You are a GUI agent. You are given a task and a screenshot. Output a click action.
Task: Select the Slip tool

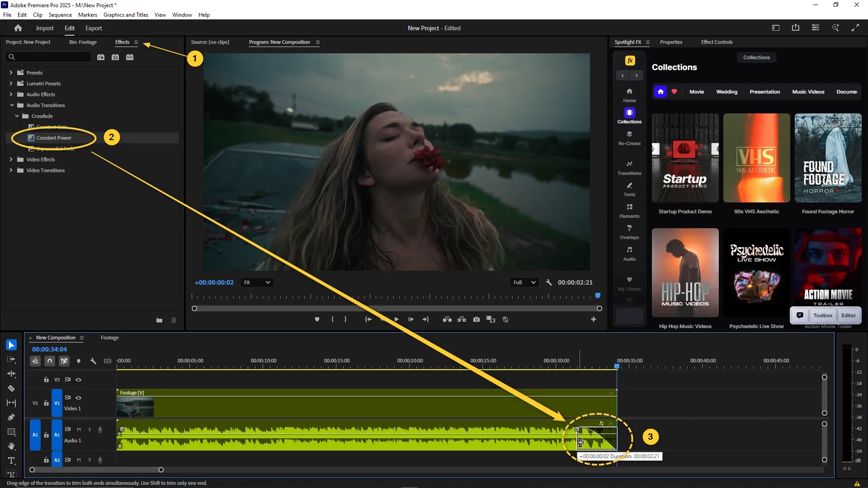(x=11, y=403)
